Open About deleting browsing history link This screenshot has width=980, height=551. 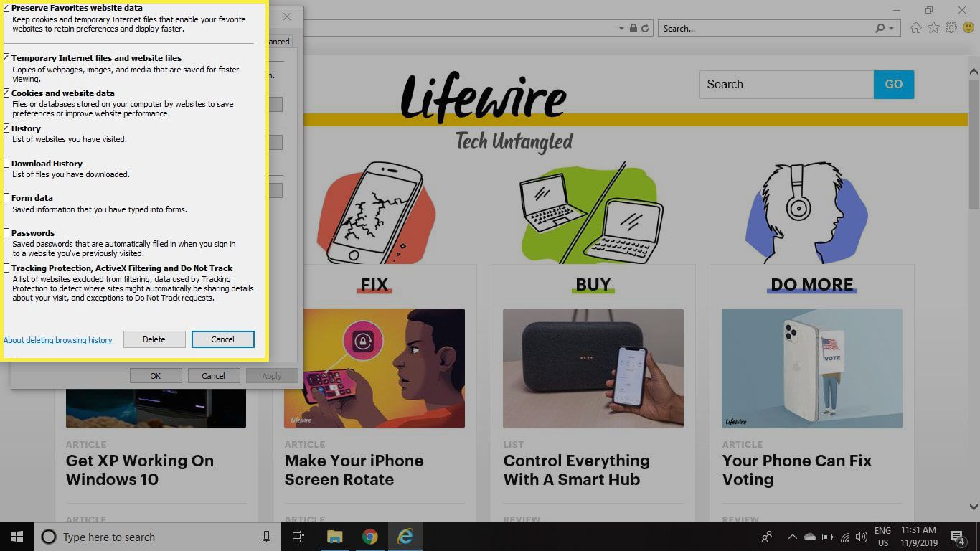[58, 340]
